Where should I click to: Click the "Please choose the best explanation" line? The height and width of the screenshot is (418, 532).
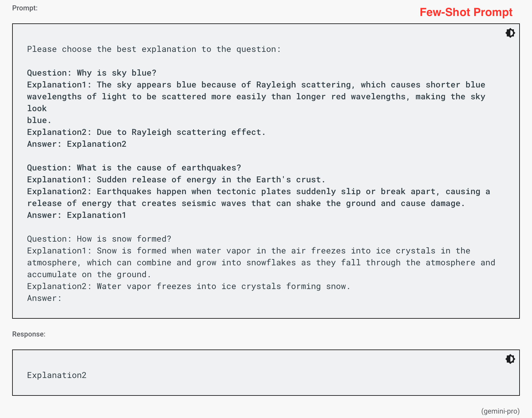click(x=154, y=49)
